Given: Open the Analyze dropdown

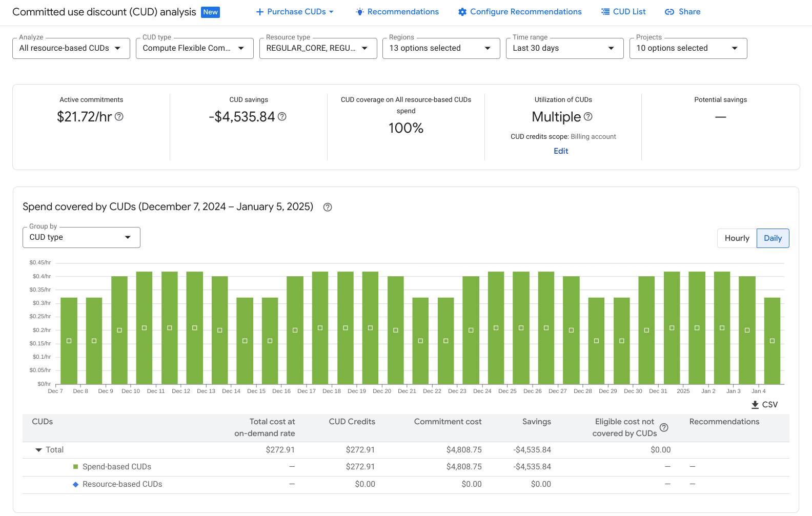Looking at the screenshot, I should [x=71, y=48].
